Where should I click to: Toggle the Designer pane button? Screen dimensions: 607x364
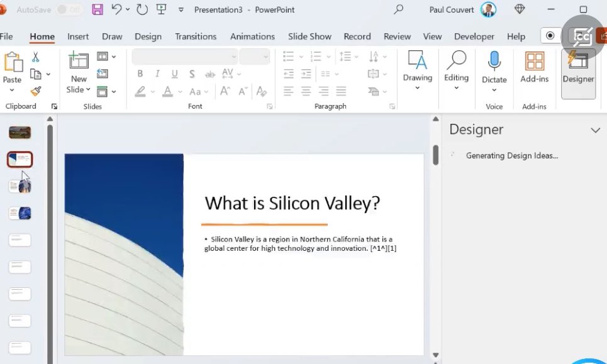point(578,74)
